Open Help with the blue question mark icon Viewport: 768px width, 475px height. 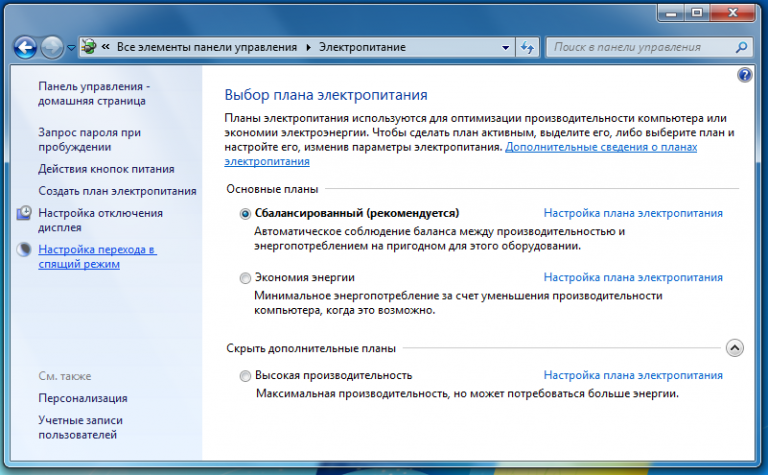tap(744, 75)
